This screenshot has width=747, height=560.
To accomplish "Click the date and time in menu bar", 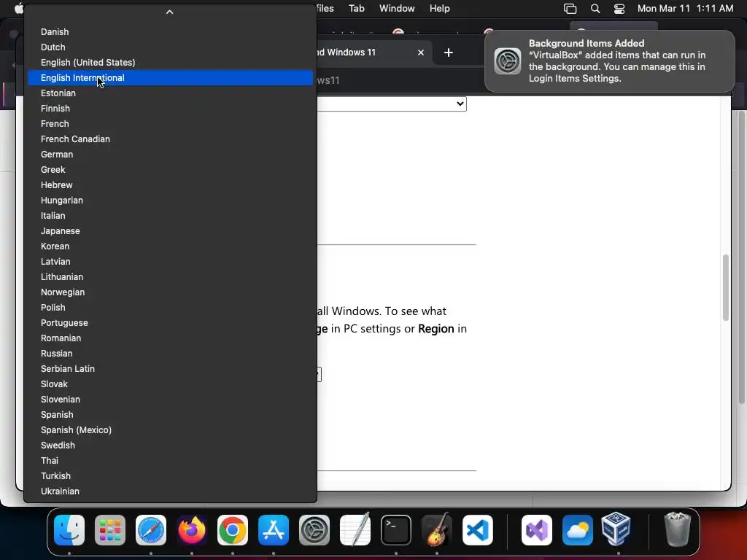I will pyautogui.click(x=685, y=9).
